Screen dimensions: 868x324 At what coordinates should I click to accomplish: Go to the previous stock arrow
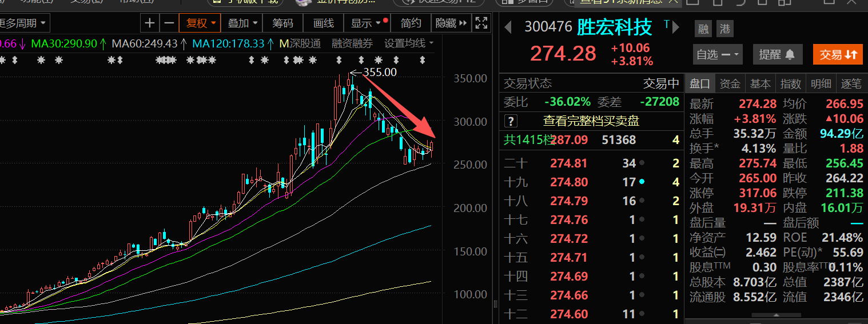coord(508,27)
